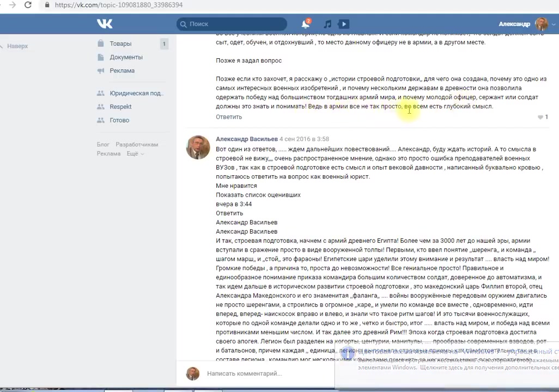This screenshot has height=392, width=559.
Task: Click the Товары counter badge 1
Action: pyautogui.click(x=164, y=44)
